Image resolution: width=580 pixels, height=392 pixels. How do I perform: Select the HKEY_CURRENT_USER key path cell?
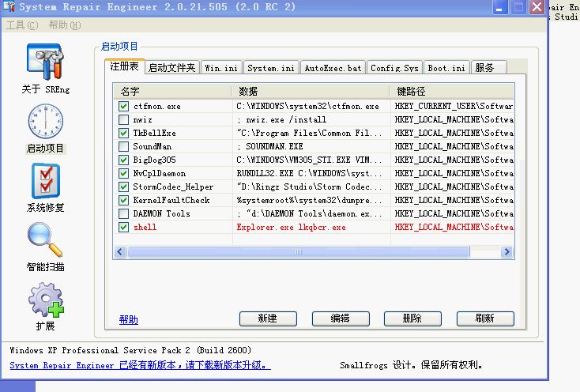454,107
